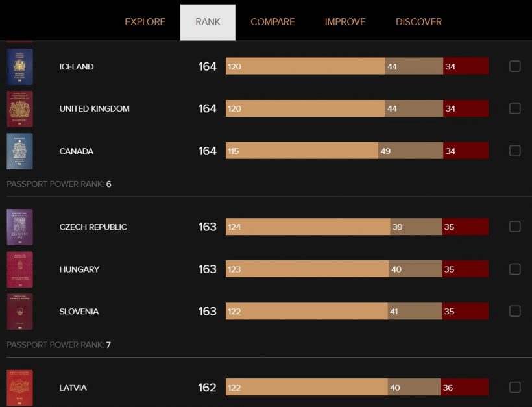
Task: Click the Iceland passport cover icon
Action: click(x=19, y=67)
